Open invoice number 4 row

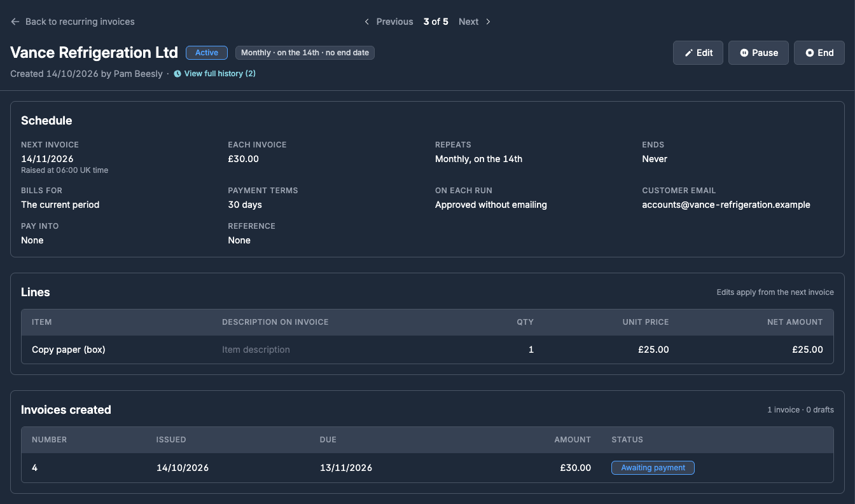pyautogui.click(x=427, y=468)
